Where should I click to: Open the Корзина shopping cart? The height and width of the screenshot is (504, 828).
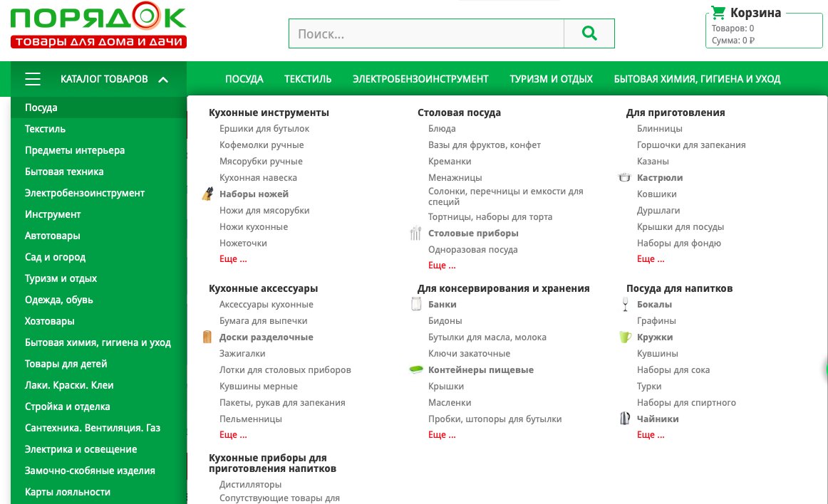pos(755,12)
